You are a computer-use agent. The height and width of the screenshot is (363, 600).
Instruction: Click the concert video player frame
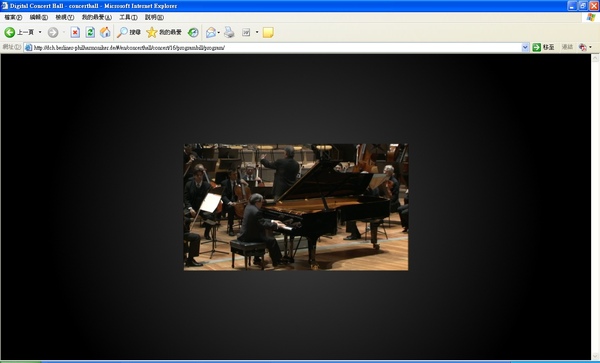[x=296, y=207]
